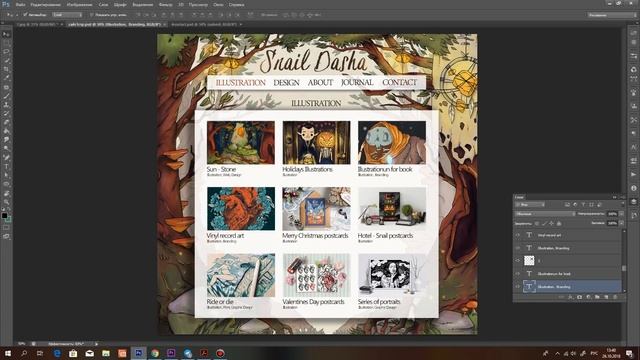Open the Редактирование menu
640x360 pixels.
coord(46,4)
